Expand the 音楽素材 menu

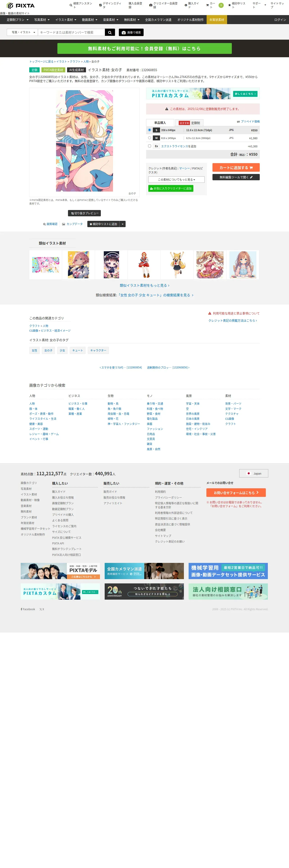(x=111, y=20)
